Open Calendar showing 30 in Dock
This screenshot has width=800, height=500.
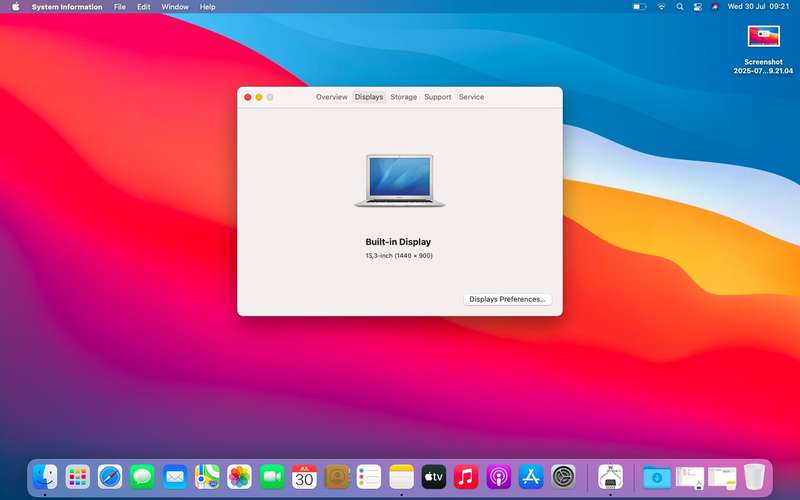(x=305, y=477)
